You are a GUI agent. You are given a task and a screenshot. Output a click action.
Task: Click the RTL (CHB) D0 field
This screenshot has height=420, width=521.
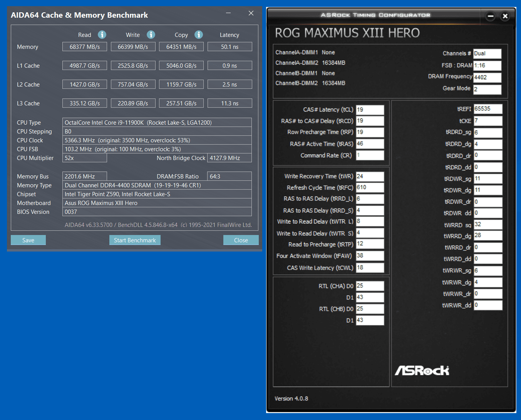pos(370,308)
